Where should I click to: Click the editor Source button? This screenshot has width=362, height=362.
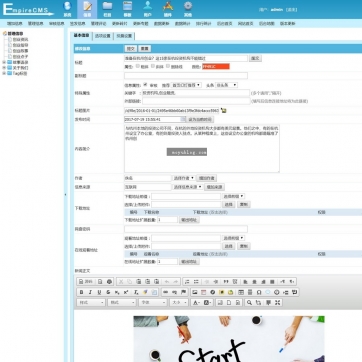(86, 282)
